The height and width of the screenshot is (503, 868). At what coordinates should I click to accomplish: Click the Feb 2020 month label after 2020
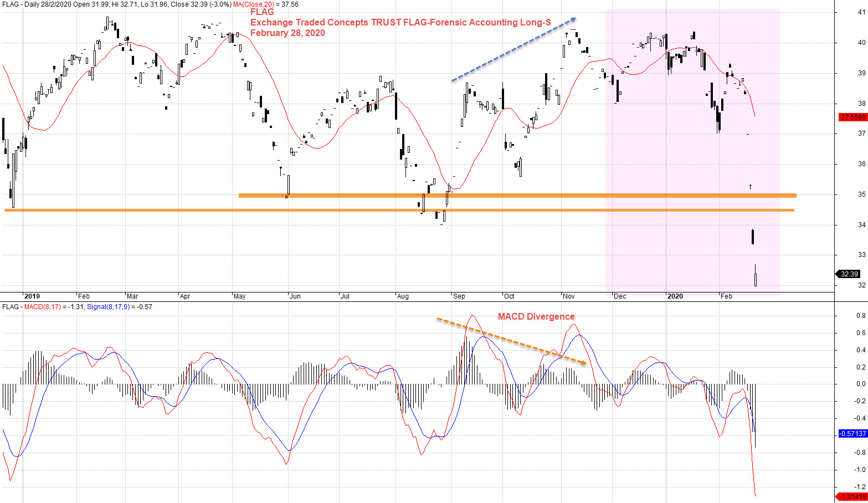(x=726, y=296)
